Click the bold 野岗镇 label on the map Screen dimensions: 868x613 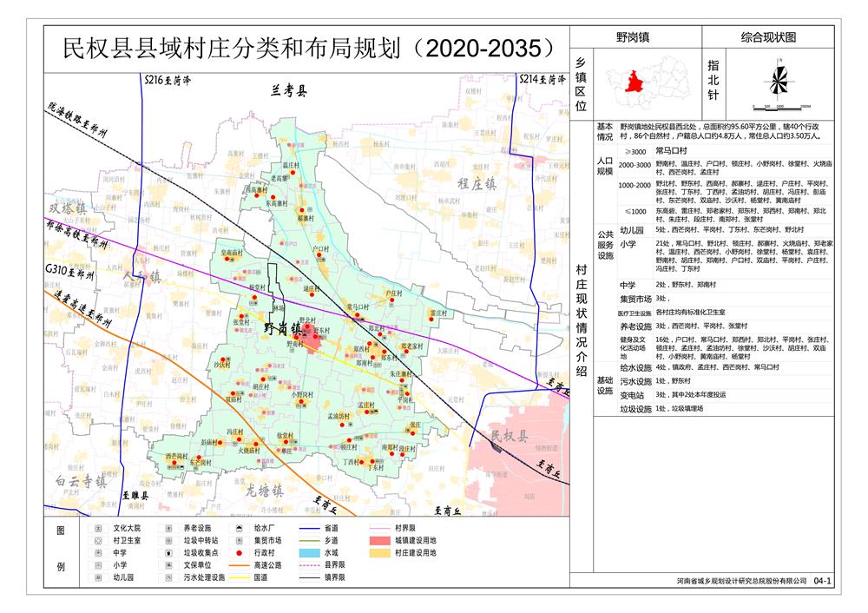tap(282, 328)
